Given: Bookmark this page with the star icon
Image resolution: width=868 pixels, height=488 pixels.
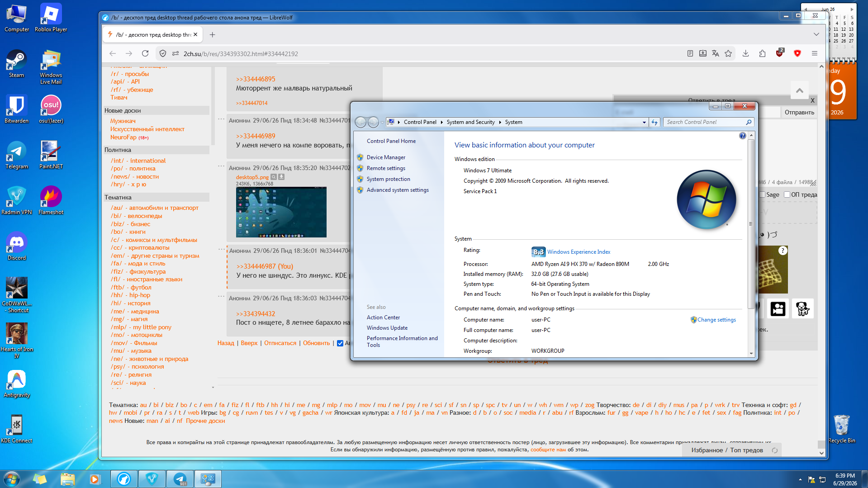Looking at the screenshot, I should tap(728, 53).
